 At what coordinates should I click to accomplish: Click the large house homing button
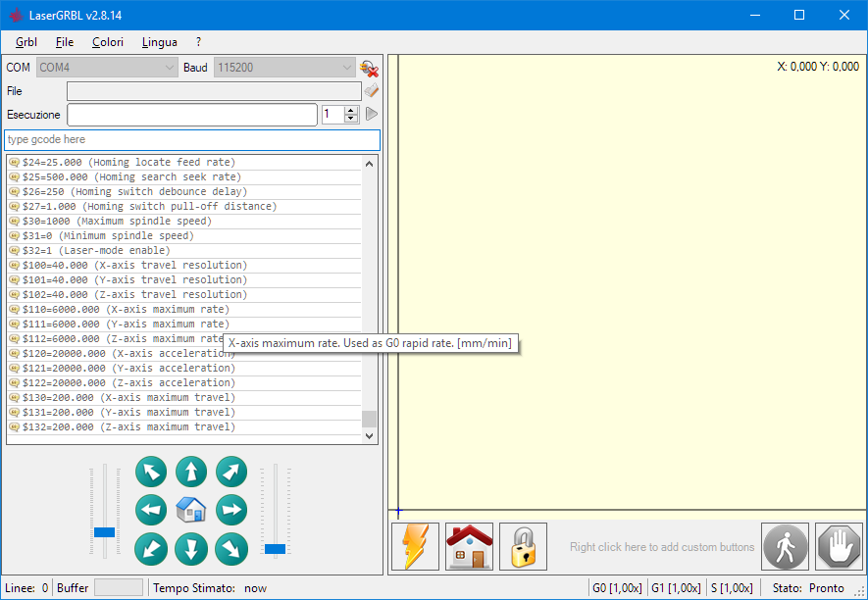(470, 546)
